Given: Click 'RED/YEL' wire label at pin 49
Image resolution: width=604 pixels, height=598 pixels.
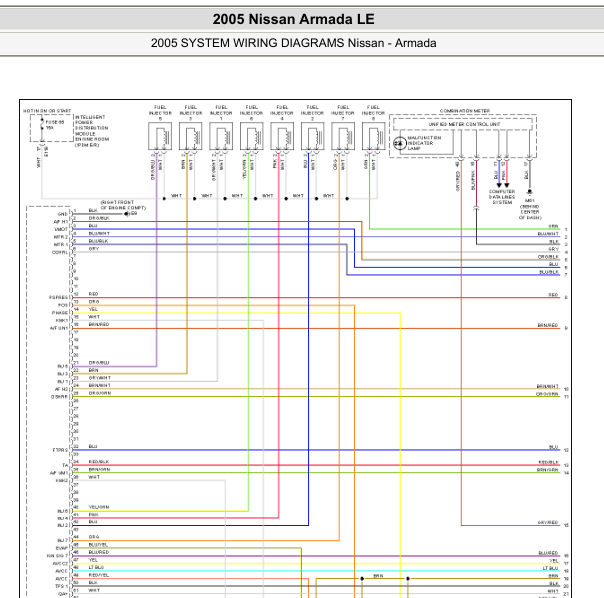Looking at the screenshot, I should (x=99, y=575).
